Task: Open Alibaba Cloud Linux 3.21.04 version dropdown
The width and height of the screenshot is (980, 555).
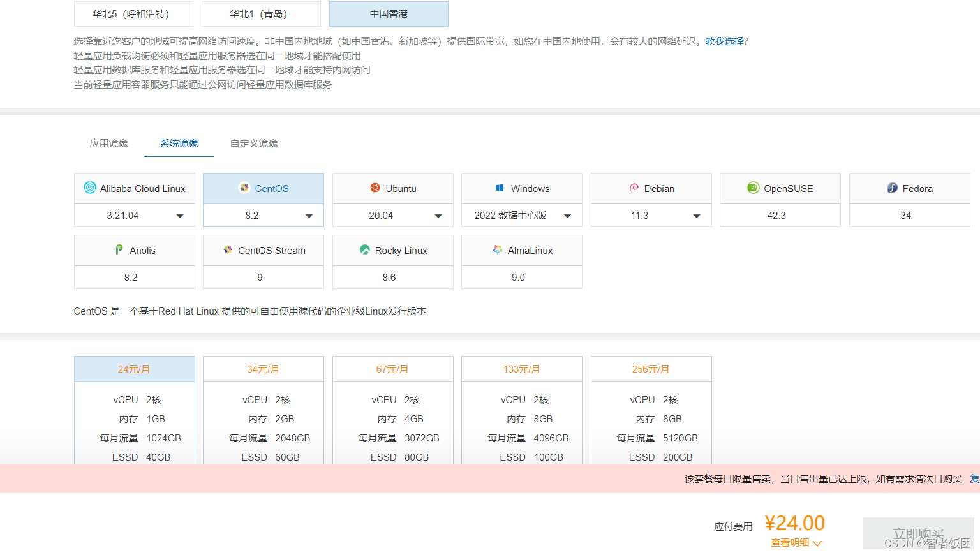Action: (x=135, y=216)
